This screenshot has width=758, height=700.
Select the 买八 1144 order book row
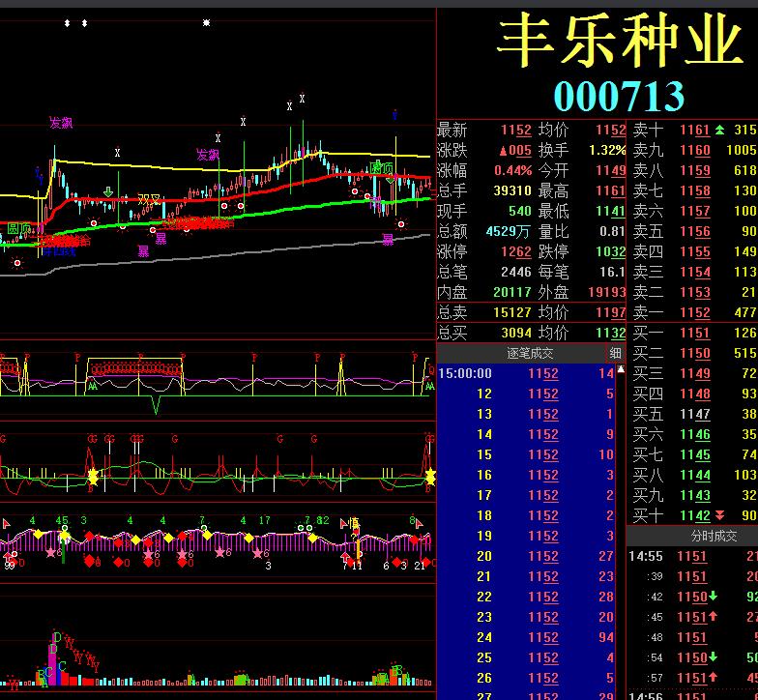click(x=692, y=476)
